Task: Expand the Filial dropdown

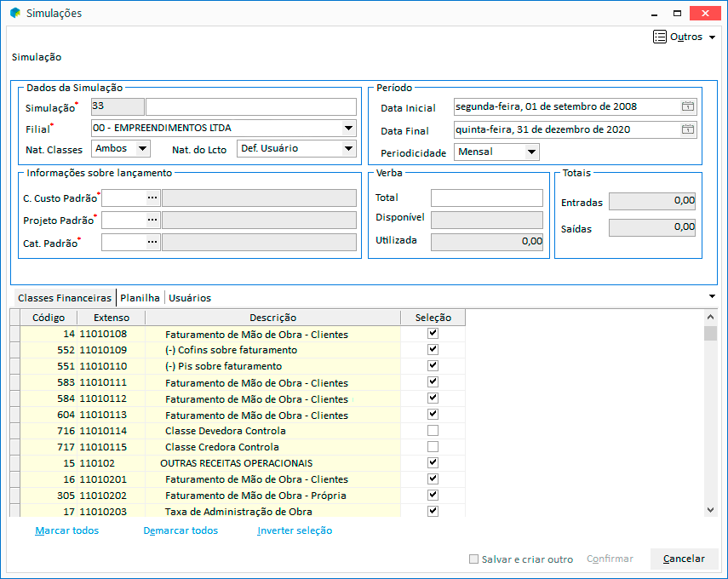Action: point(348,129)
